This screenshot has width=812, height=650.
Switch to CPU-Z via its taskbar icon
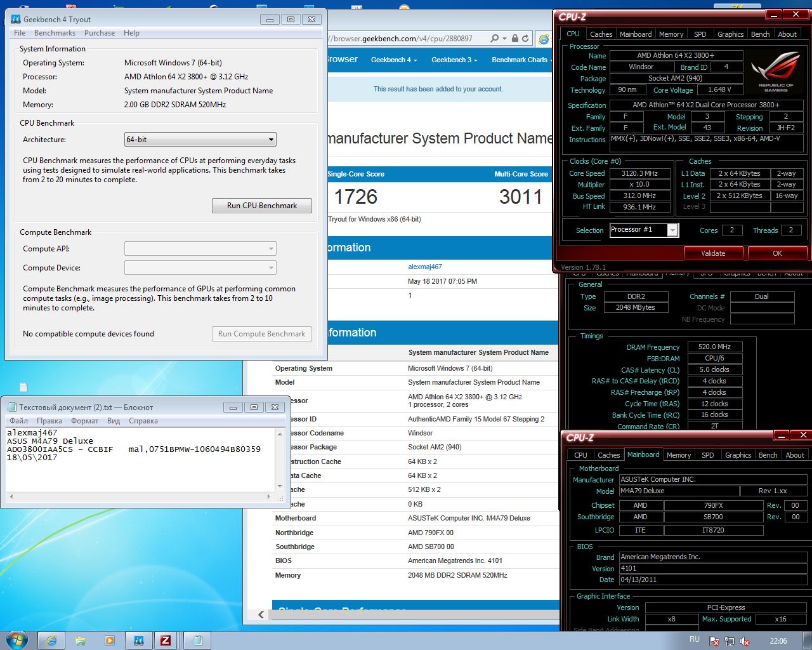click(166, 640)
